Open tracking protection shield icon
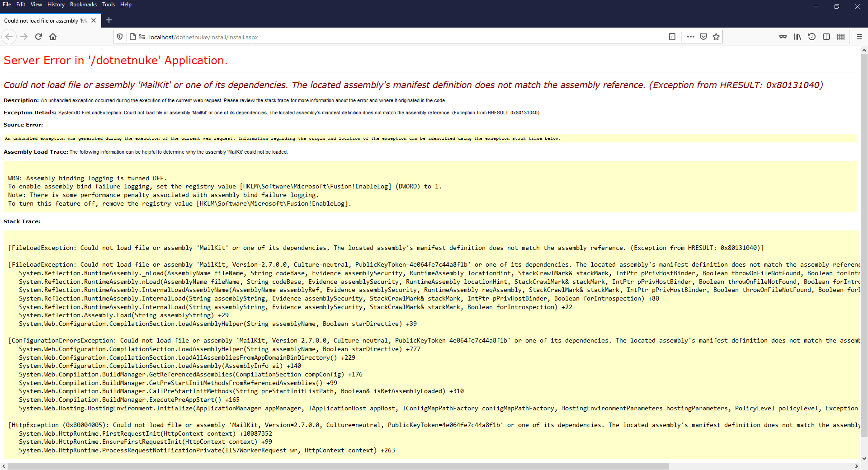The image size is (868, 470). [x=120, y=37]
